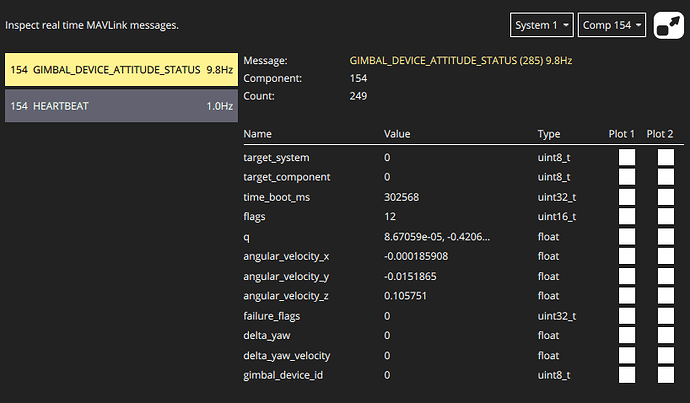Screen dimensions: 690x403
Task: Select the GIMBAL_DEVICE_ATTITUDE_STATUS message row
Action: click(x=121, y=70)
